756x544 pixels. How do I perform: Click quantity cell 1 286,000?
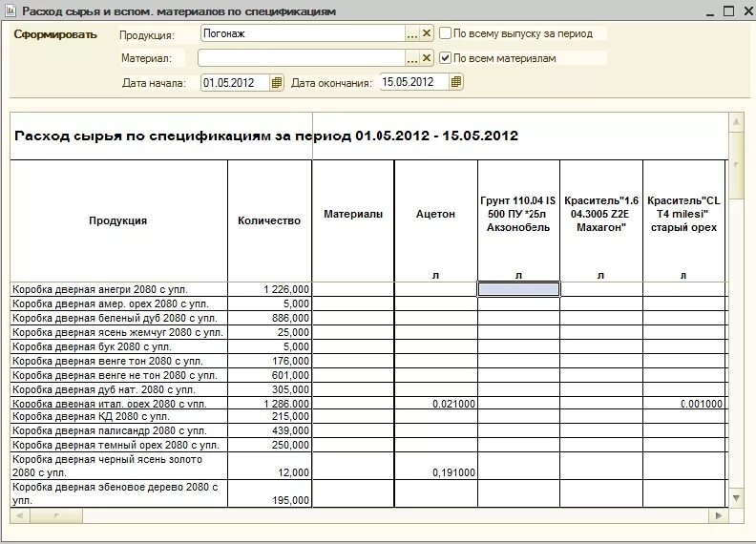coord(269,403)
